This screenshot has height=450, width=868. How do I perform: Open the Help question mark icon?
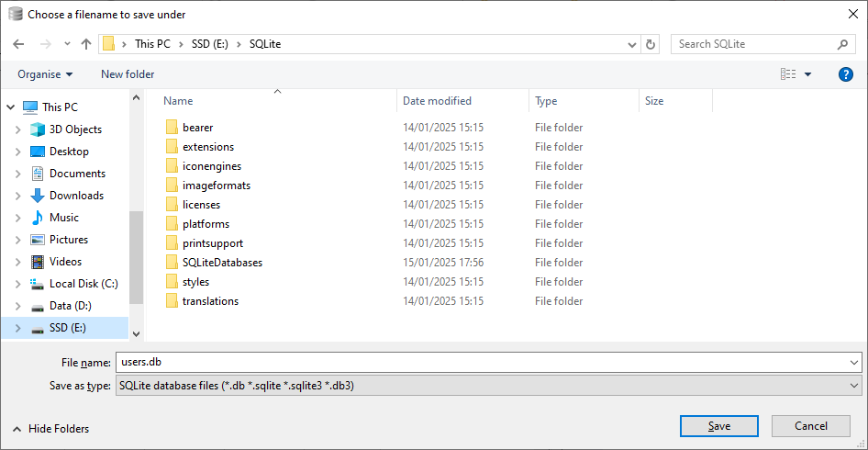pos(846,74)
